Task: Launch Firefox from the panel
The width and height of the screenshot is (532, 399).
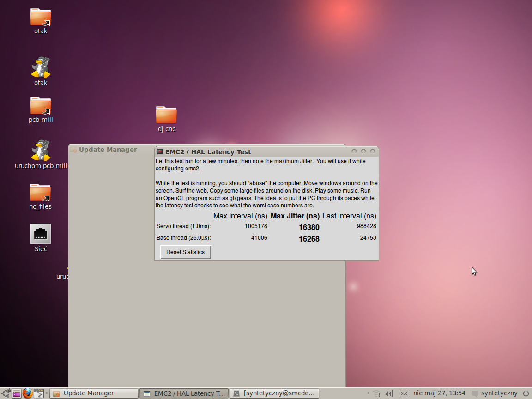Action: (28, 393)
